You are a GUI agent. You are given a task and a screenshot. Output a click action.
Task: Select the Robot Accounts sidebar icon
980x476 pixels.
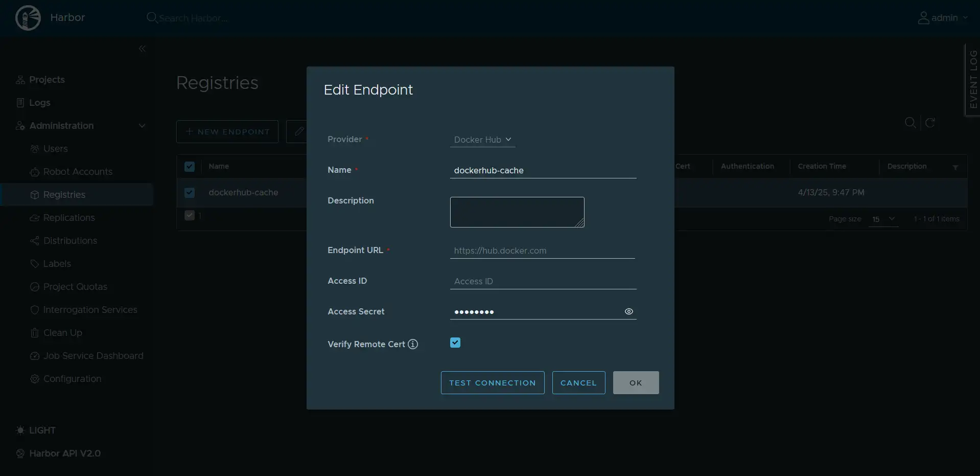pos(34,172)
